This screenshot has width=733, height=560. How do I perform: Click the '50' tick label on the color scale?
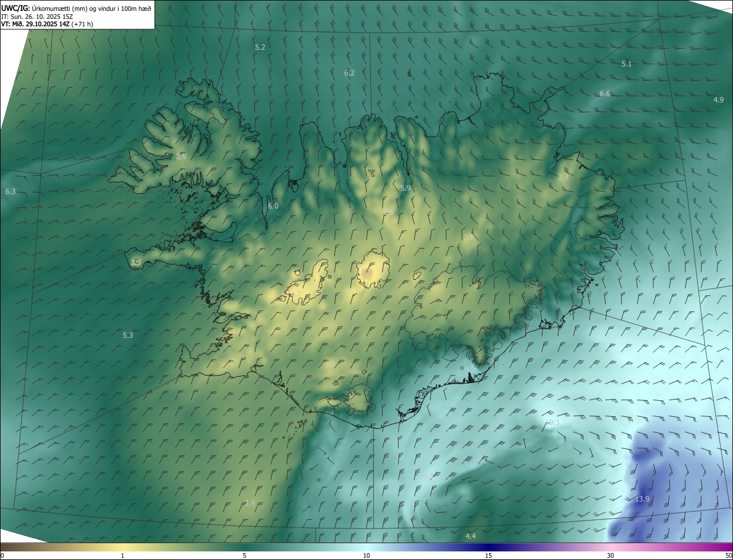pyautogui.click(x=728, y=555)
